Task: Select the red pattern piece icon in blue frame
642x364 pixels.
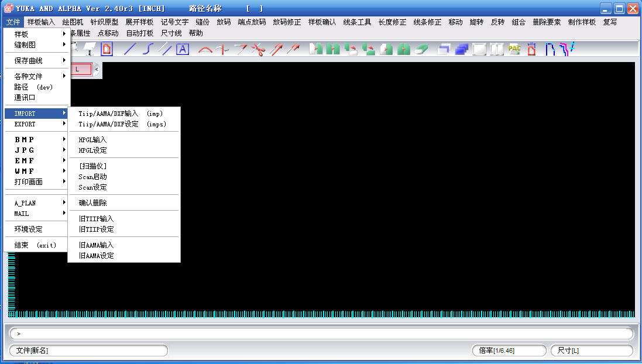Action: click(107, 49)
